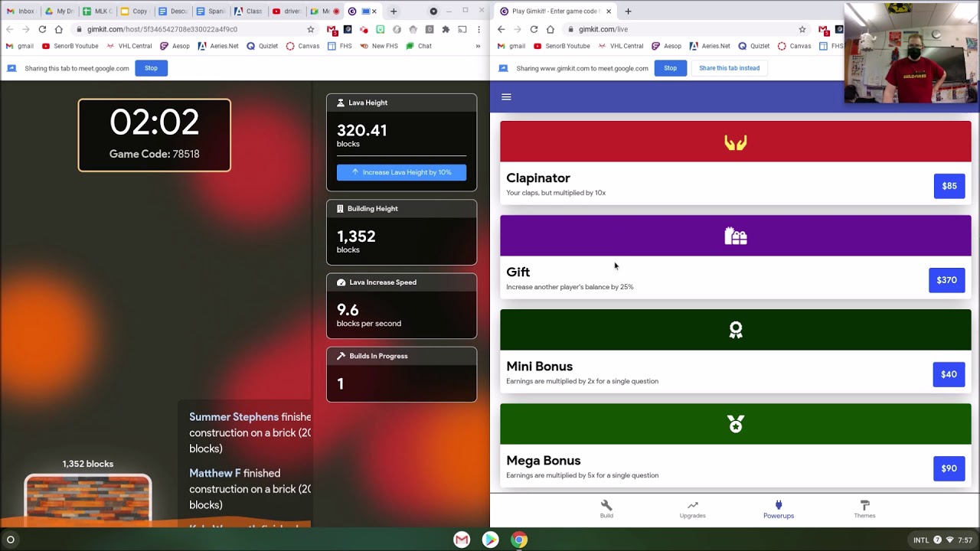This screenshot has height=551, width=980.
Task: Open Aeries.Net bookmark in left window
Action: [218, 46]
